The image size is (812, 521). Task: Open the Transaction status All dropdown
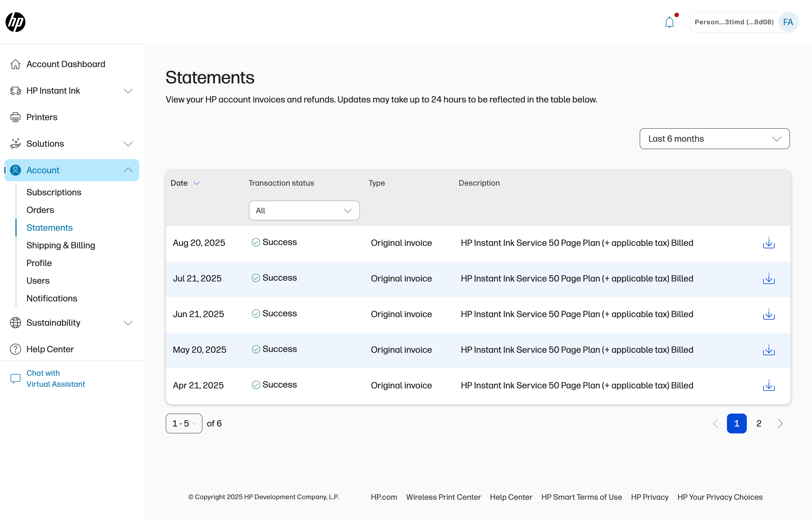[x=304, y=210]
